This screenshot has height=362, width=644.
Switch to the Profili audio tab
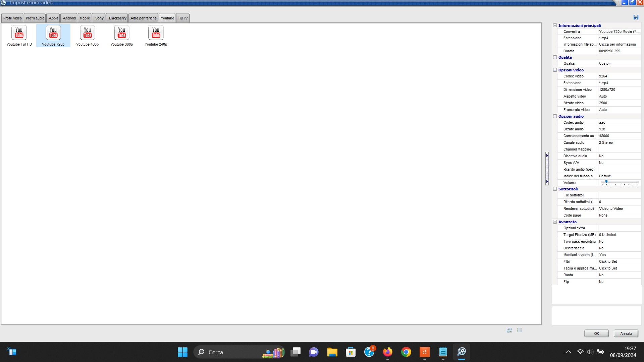click(x=35, y=18)
